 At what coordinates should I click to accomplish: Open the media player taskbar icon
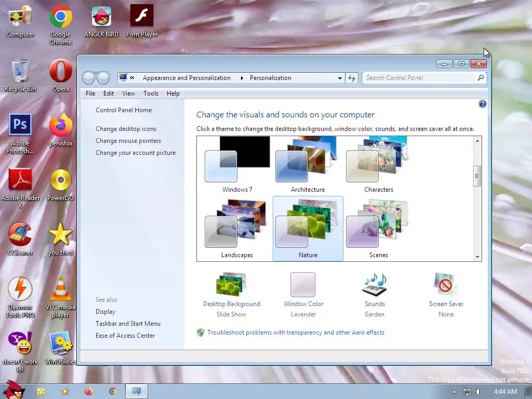point(64,392)
